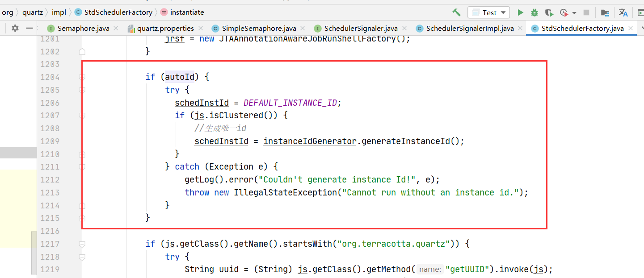Viewport: 644px width, 278px height.
Task: Close the Semaphore.java tab
Action: (116, 29)
